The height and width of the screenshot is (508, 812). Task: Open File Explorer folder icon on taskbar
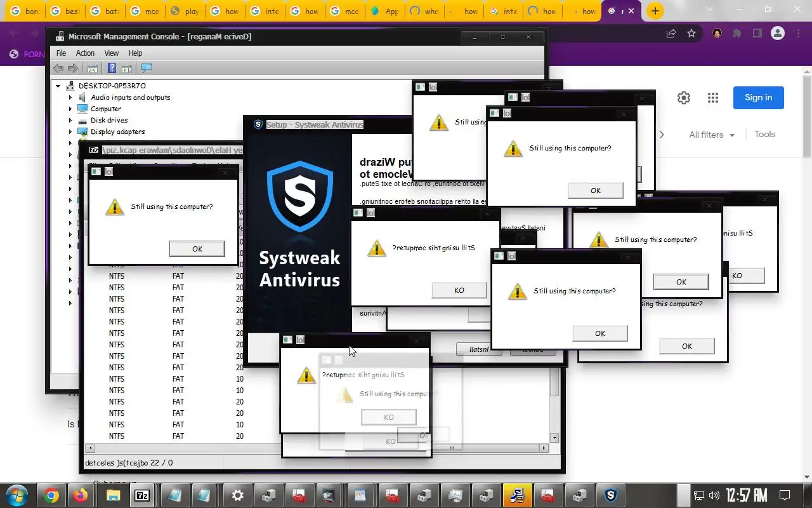click(112, 496)
